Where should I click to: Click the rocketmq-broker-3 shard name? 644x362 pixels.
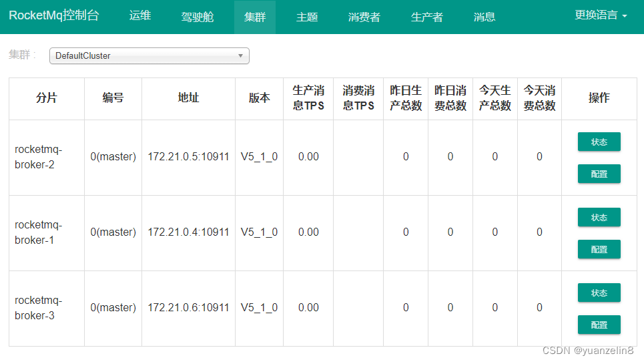point(38,308)
